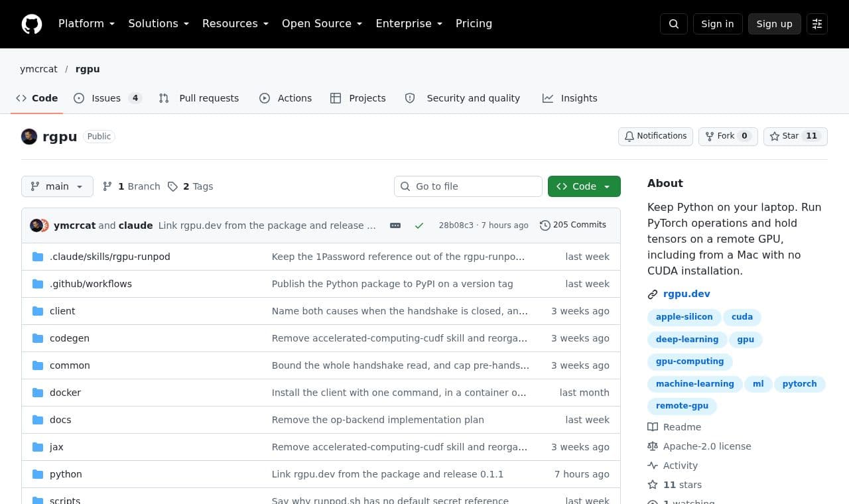Open the client folder
Image resolution: width=849 pixels, height=504 pixels.
tap(62, 311)
